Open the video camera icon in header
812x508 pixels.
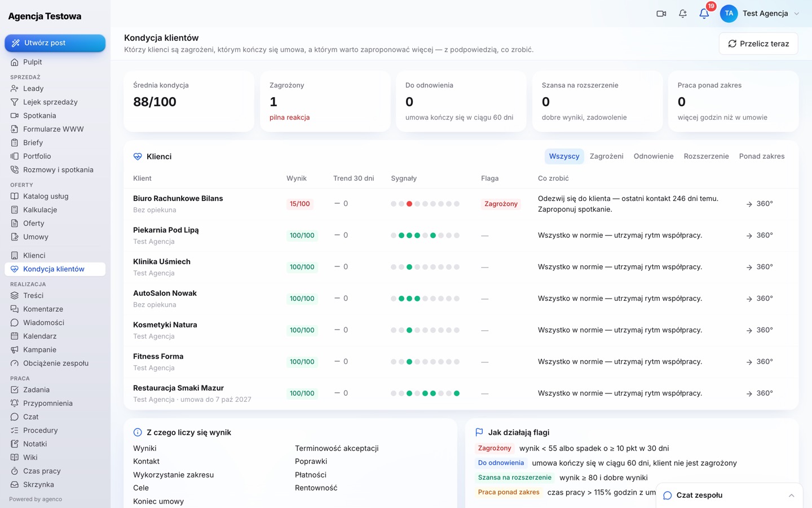pyautogui.click(x=661, y=14)
